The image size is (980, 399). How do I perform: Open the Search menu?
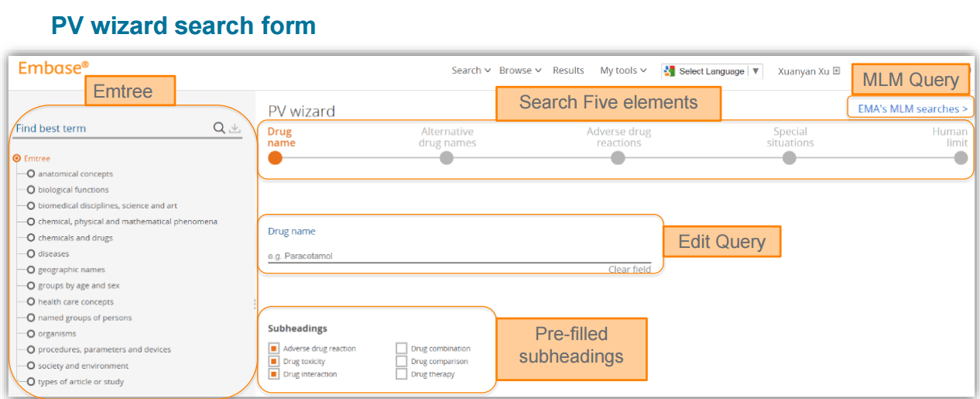471,71
